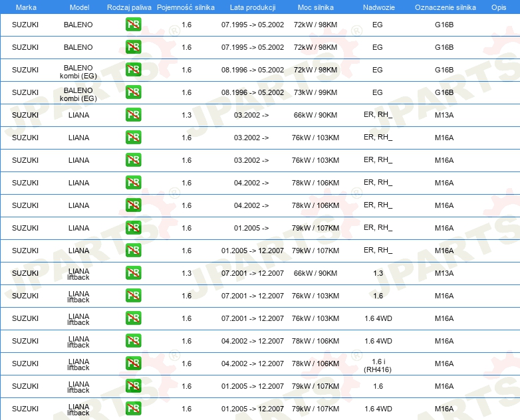Select 66kW / 90KM in the liftback row
This screenshot has height=420, width=520.
(x=315, y=273)
